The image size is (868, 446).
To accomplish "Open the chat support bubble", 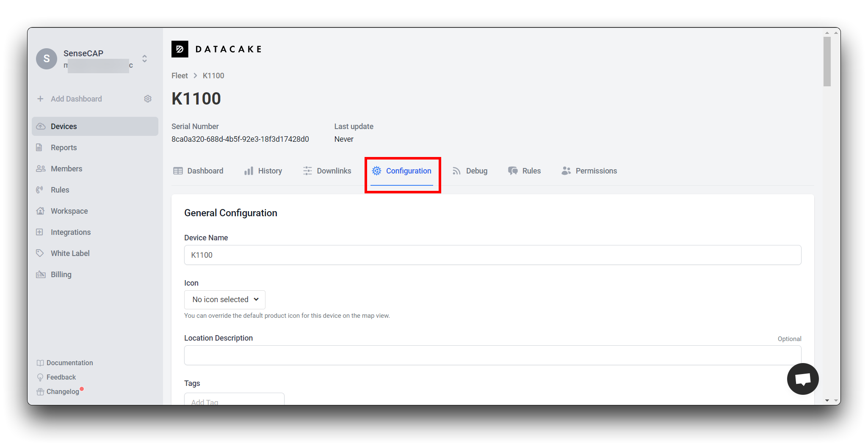I will click(802, 379).
